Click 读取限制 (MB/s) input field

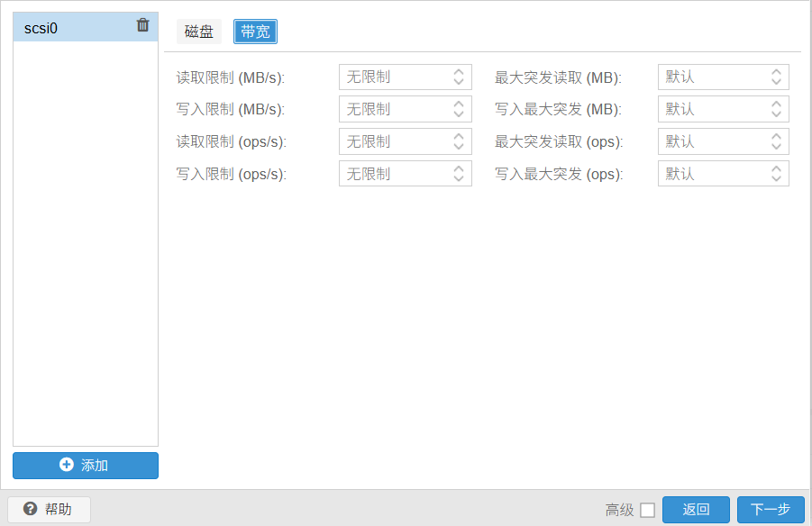[x=393, y=77]
